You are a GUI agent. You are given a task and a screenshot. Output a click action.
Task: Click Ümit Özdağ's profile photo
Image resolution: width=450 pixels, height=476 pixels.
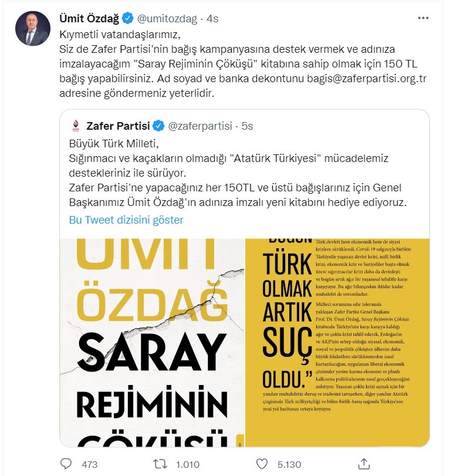click(x=33, y=29)
